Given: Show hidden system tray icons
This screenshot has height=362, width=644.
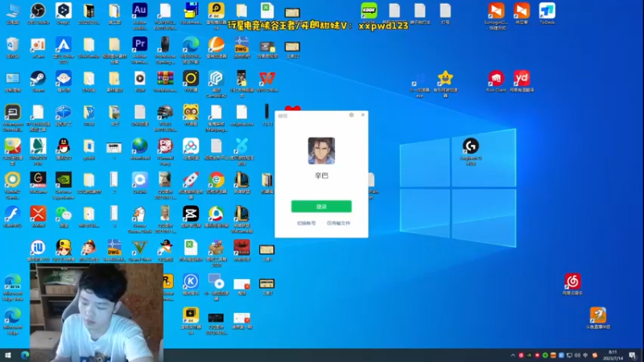Looking at the screenshot, I should 513,356.
